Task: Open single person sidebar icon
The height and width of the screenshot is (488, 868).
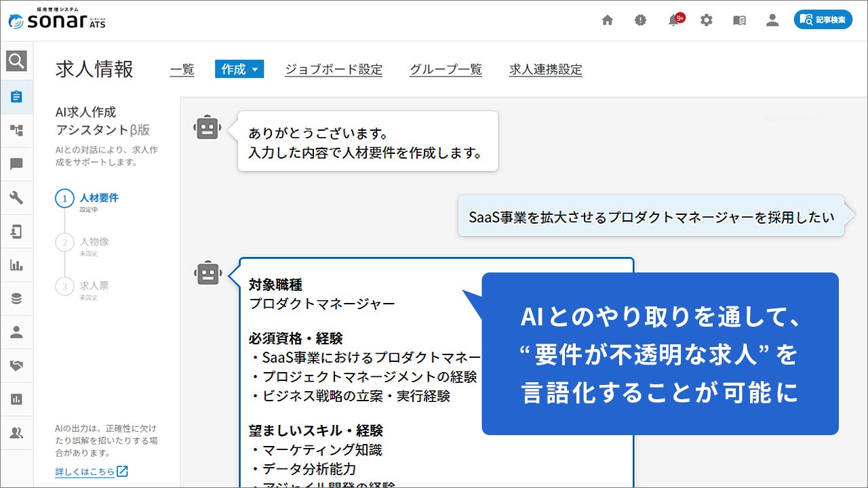Action: pos(16,332)
